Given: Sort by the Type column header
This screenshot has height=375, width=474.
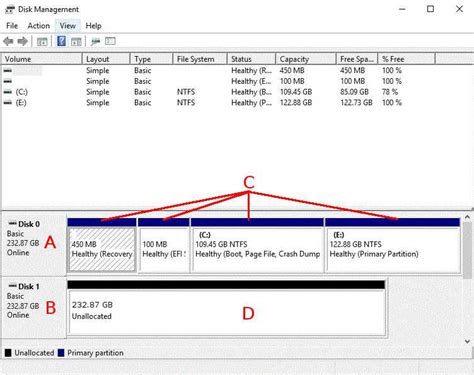Looking at the screenshot, I should [x=151, y=59].
